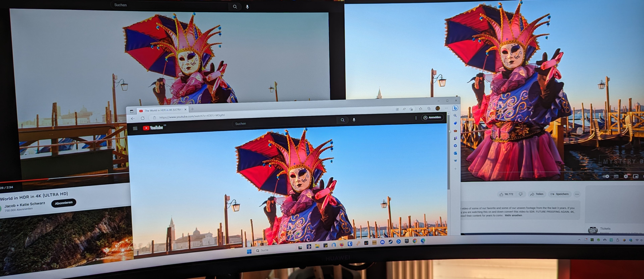
Task: Click the voice search microphone on YouTube
Action: tap(354, 120)
